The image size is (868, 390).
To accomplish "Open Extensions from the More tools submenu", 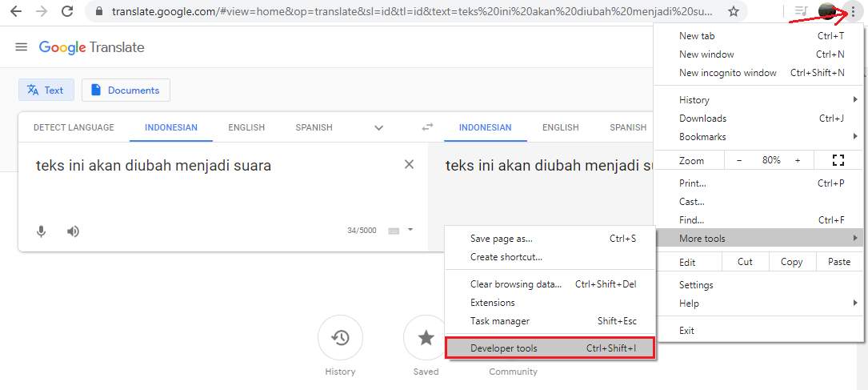I will (550, 303).
